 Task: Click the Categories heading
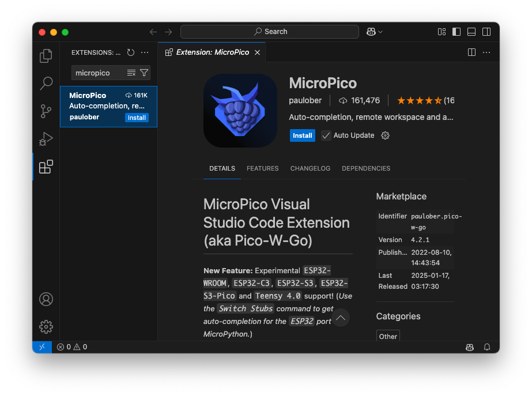point(398,316)
